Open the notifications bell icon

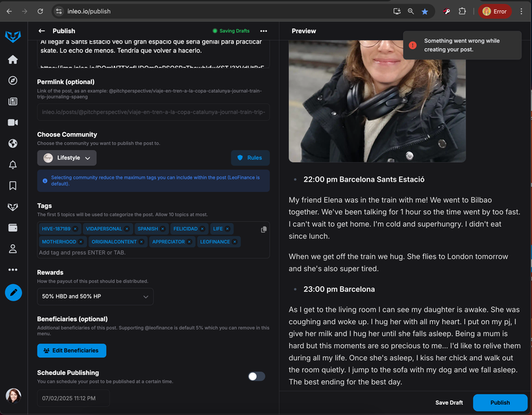click(13, 165)
